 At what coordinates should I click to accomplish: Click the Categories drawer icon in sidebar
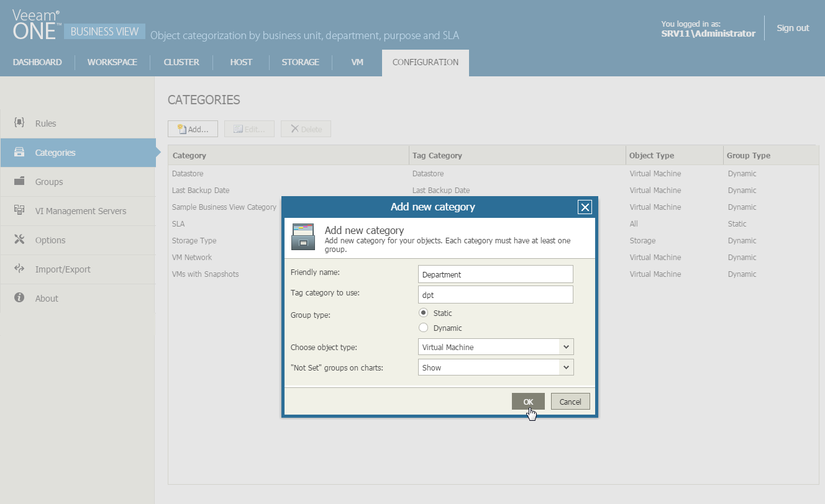pyautogui.click(x=19, y=152)
